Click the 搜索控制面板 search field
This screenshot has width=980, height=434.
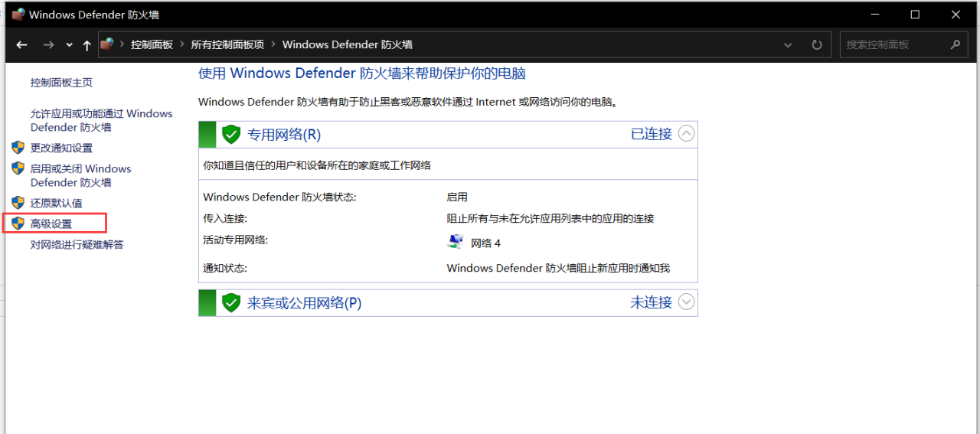tap(903, 44)
